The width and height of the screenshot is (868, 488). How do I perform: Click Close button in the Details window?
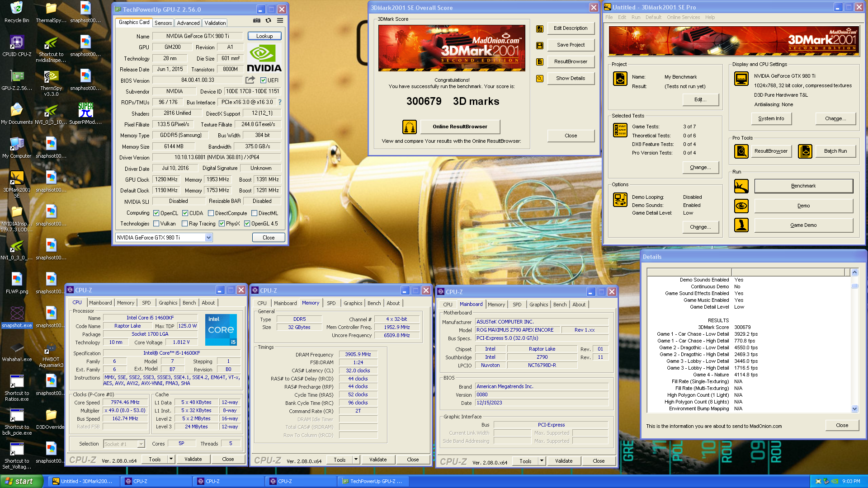click(x=842, y=425)
